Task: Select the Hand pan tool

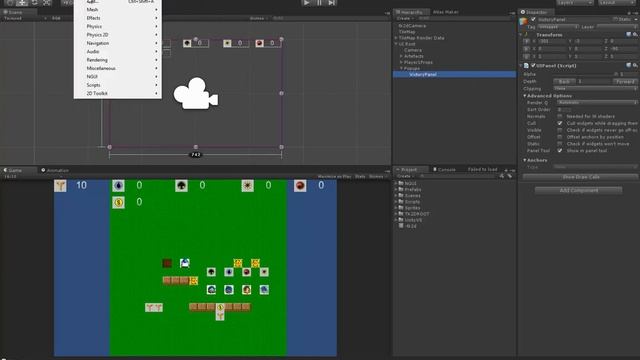Action: [10, 2]
